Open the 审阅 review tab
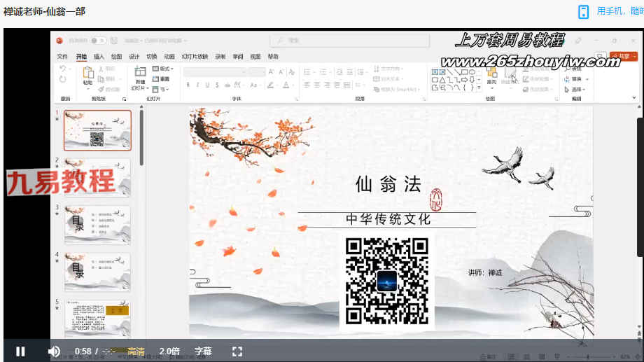Image resolution: width=644 pixels, height=362 pixels. coord(238,56)
